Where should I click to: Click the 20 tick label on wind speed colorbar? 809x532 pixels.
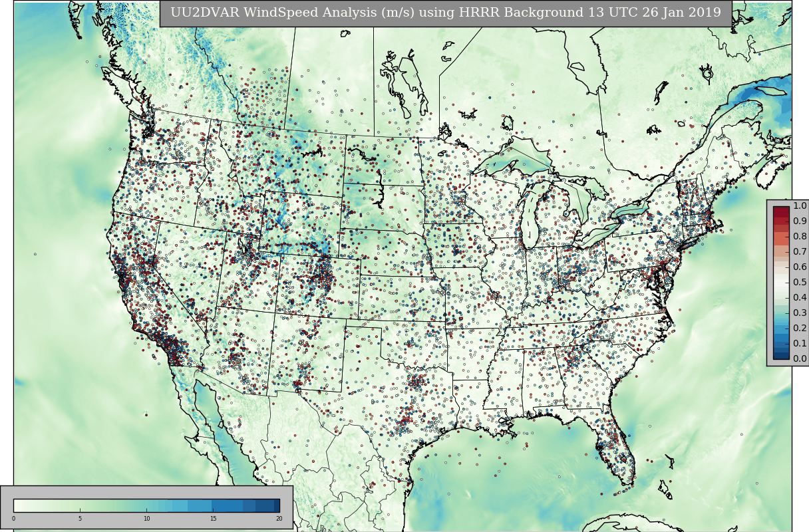(x=279, y=519)
